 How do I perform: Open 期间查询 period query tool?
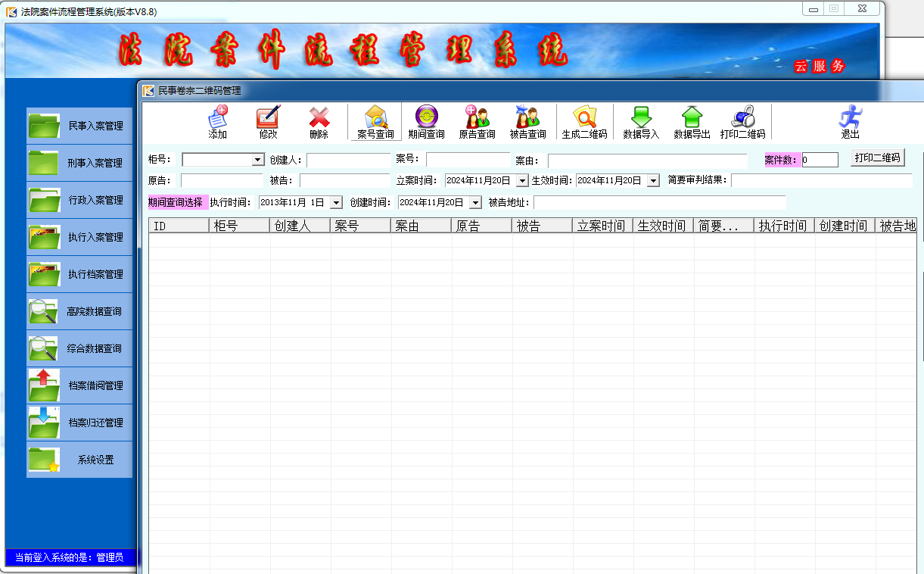point(426,121)
